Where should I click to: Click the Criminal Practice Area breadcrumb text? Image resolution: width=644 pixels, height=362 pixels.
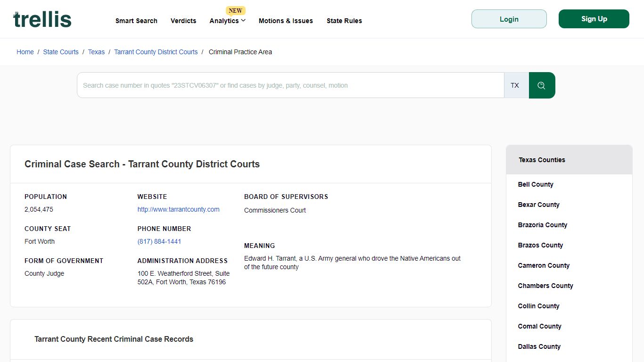tap(240, 52)
